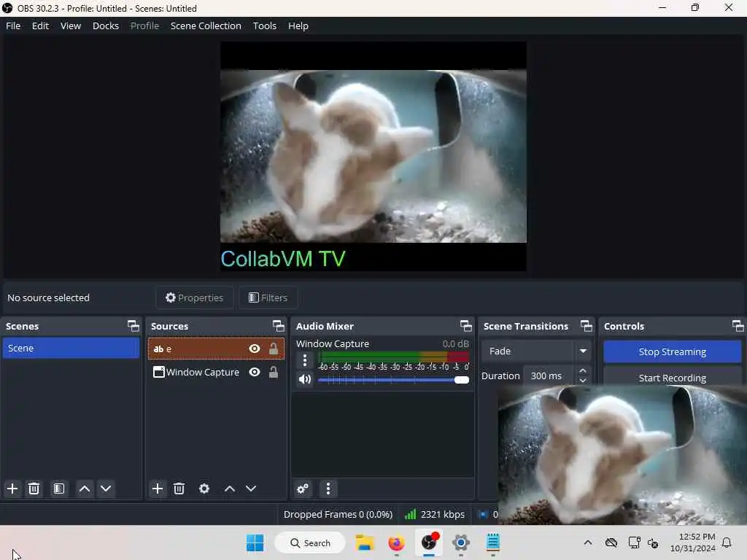The image size is (747, 560).
Task: Adjust the Window Capture volume slider
Action: pos(393,380)
